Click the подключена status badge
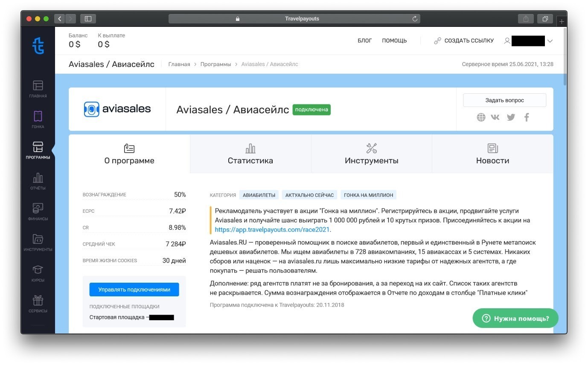 tap(311, 110)
